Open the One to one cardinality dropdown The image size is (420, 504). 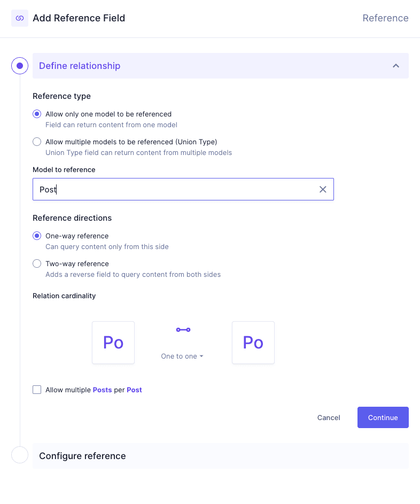(182, 356)
